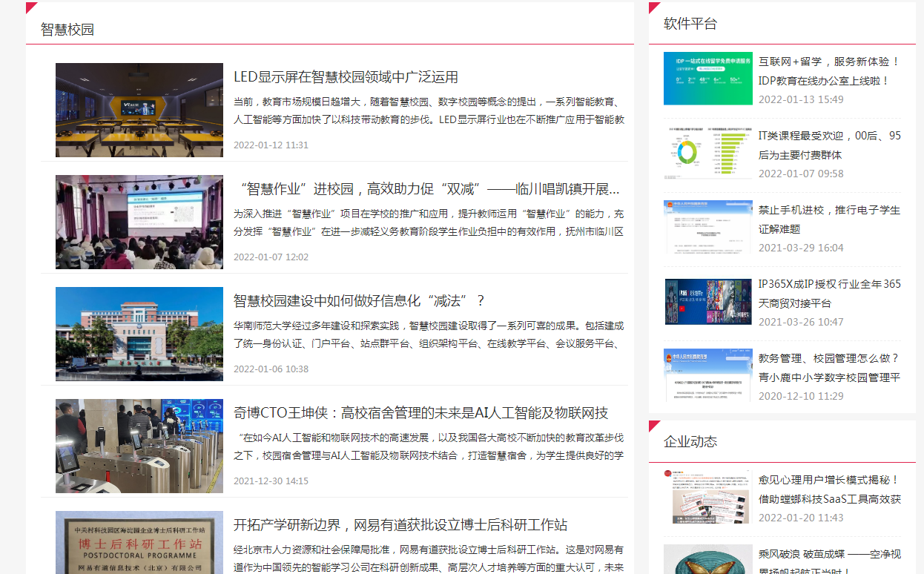
Task: Click the dormitory turnstile gates thumbnail
Action: (139, 446)
